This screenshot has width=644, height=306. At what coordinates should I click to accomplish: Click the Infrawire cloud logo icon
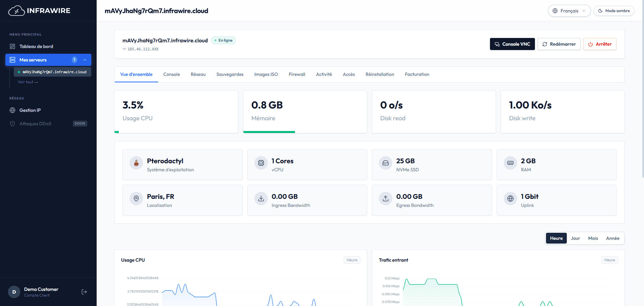[x=16, y=11]
